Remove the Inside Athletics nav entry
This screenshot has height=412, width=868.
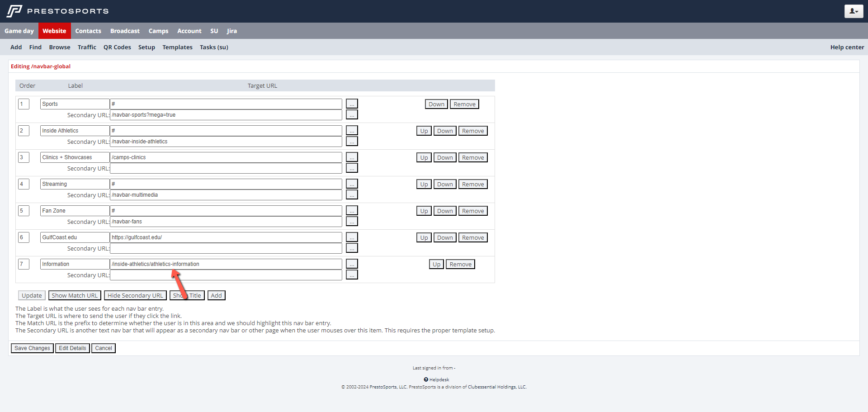(x=473, y=131)
